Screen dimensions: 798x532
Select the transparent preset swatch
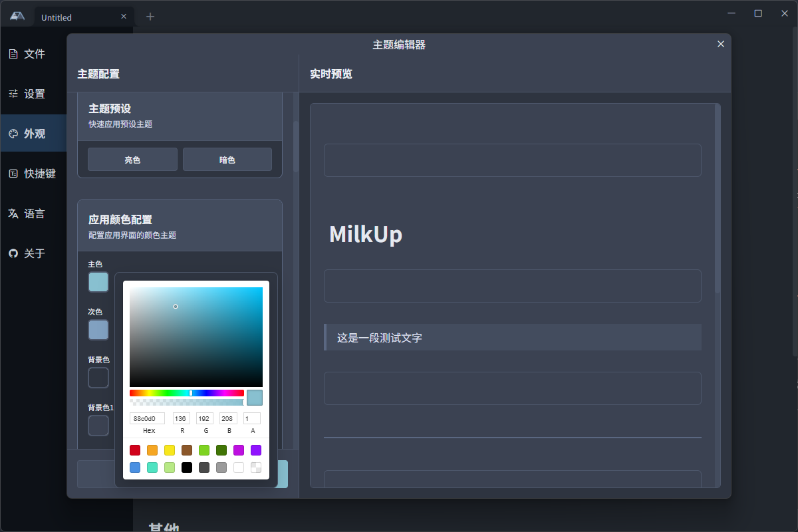(255, 467)
